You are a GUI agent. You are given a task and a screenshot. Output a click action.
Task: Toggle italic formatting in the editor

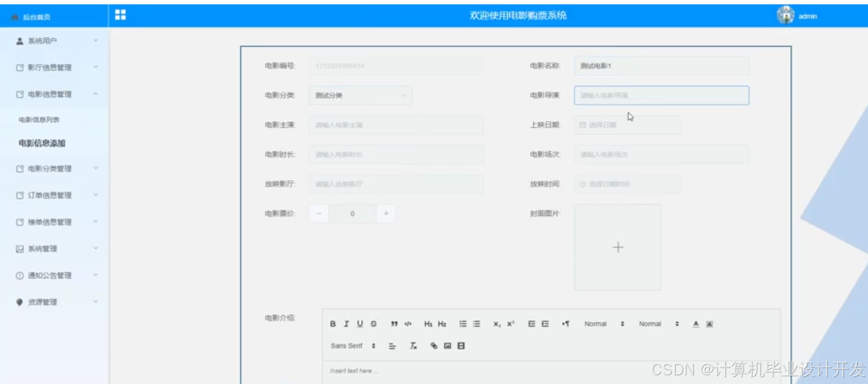coord(346,324)
